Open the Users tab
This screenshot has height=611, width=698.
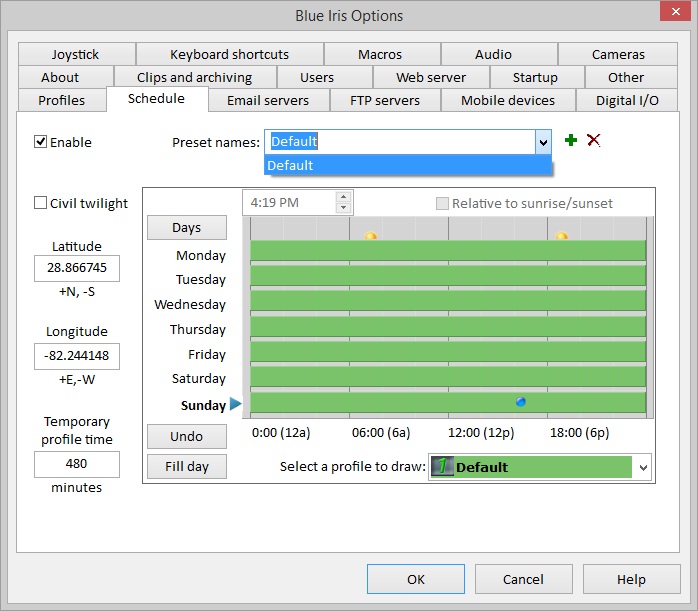coord(324,77)
